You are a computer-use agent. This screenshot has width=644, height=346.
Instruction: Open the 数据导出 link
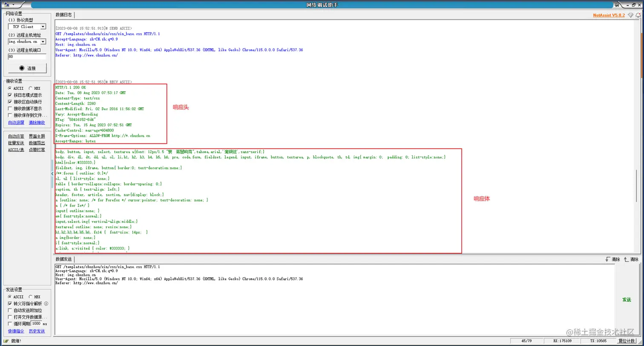coord(37,143)
